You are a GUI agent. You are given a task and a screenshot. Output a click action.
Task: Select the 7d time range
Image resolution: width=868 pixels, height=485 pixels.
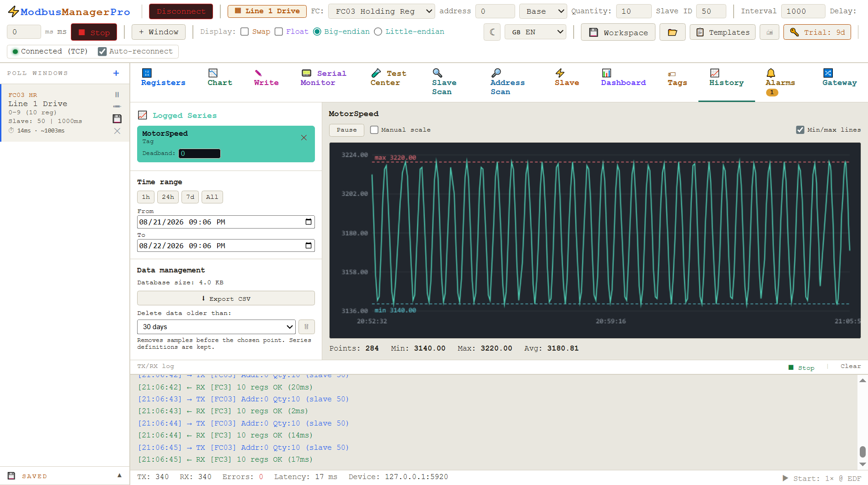click(x=190, y=197)
